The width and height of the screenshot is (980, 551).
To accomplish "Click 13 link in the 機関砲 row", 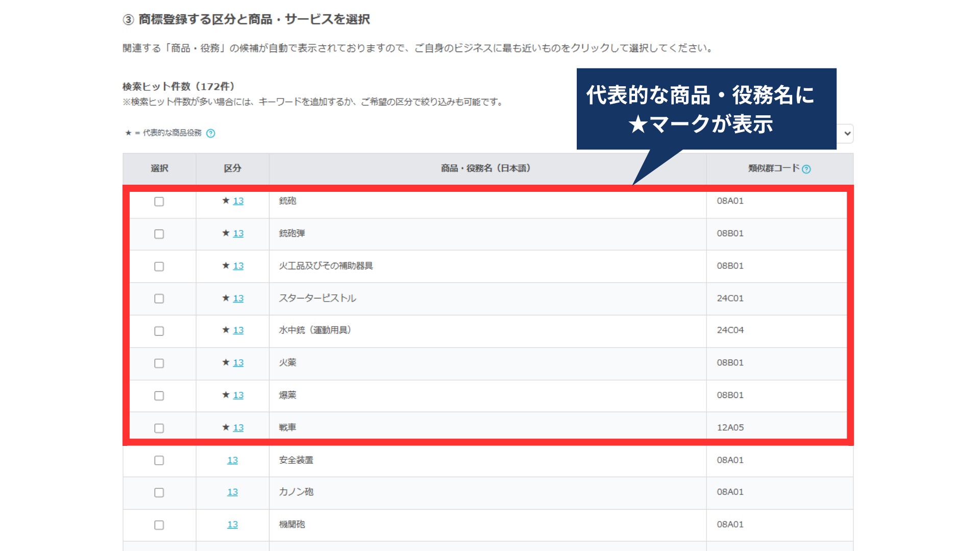I will 232,524.
